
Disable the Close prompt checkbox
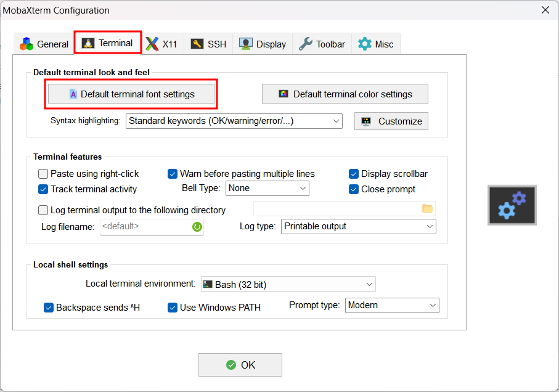pyautogui.click(x=354, y=189)
